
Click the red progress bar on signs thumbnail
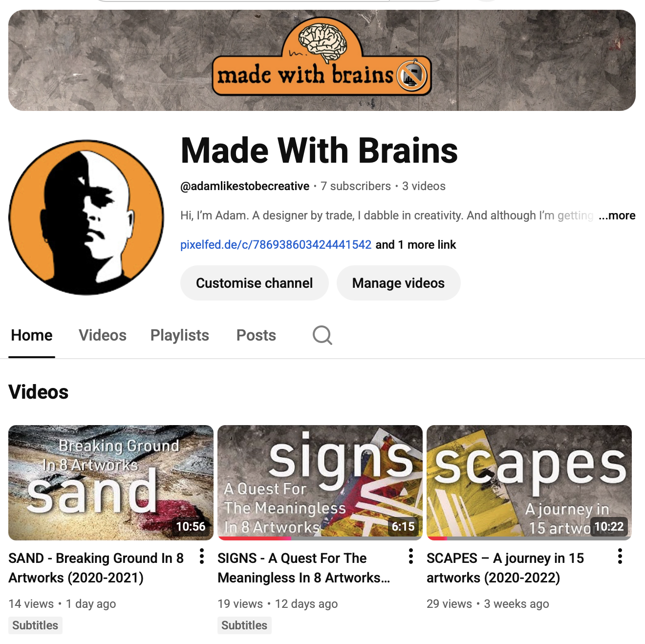[x=255, y=538]
